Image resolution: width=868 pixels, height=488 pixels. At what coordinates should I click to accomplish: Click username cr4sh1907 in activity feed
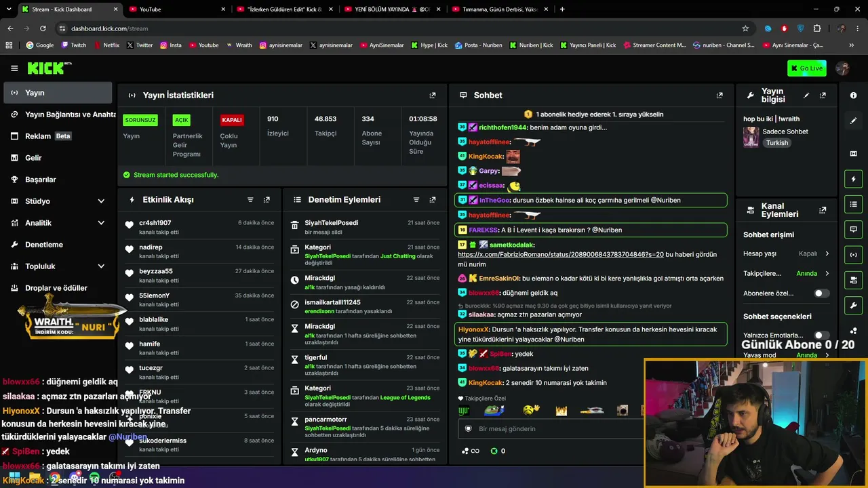coord(155,223)
